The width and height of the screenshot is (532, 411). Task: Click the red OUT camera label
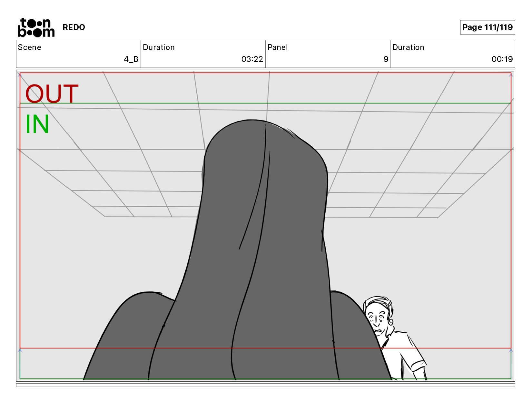tap(52, 93)
